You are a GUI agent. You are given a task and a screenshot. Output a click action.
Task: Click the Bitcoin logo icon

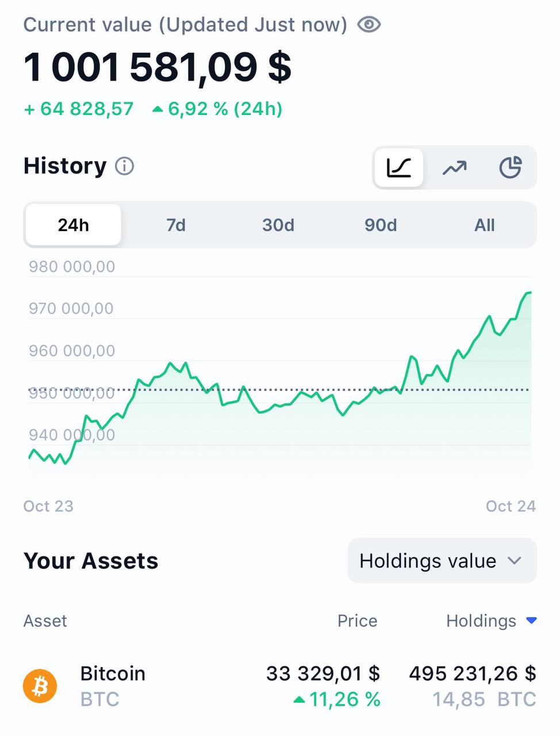pos(40,686)
